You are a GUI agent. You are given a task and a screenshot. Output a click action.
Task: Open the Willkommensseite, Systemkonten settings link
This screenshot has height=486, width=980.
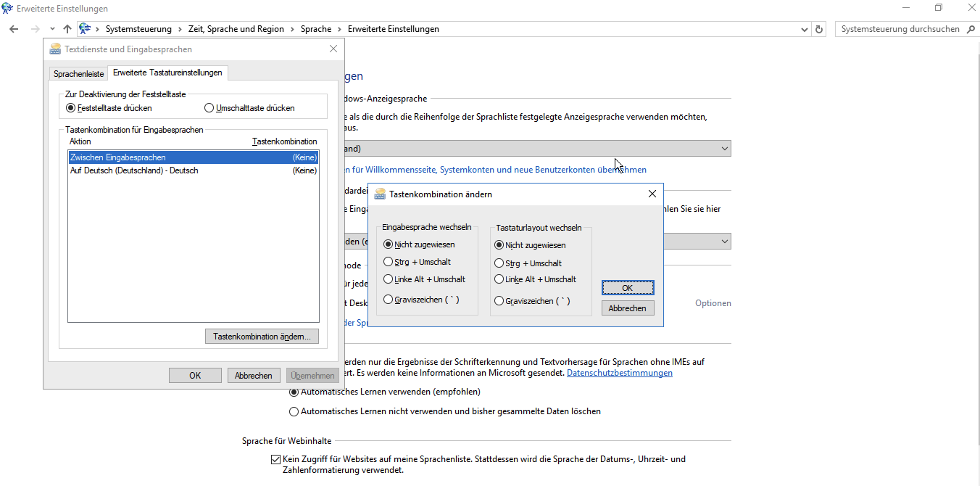tap(496, 170)
